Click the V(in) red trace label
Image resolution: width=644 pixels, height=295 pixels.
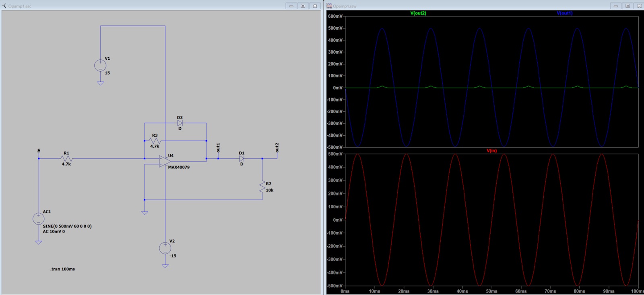coord(491,151)
